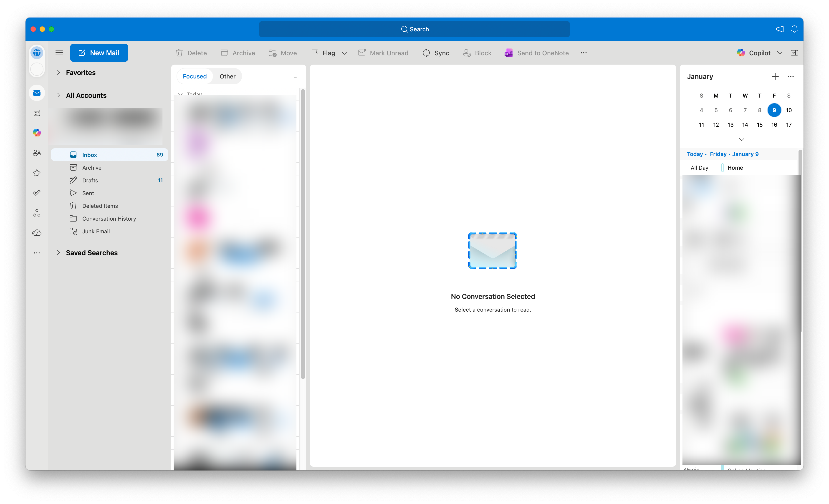Open the Flag dropdown arrow

tap(344, 53)
